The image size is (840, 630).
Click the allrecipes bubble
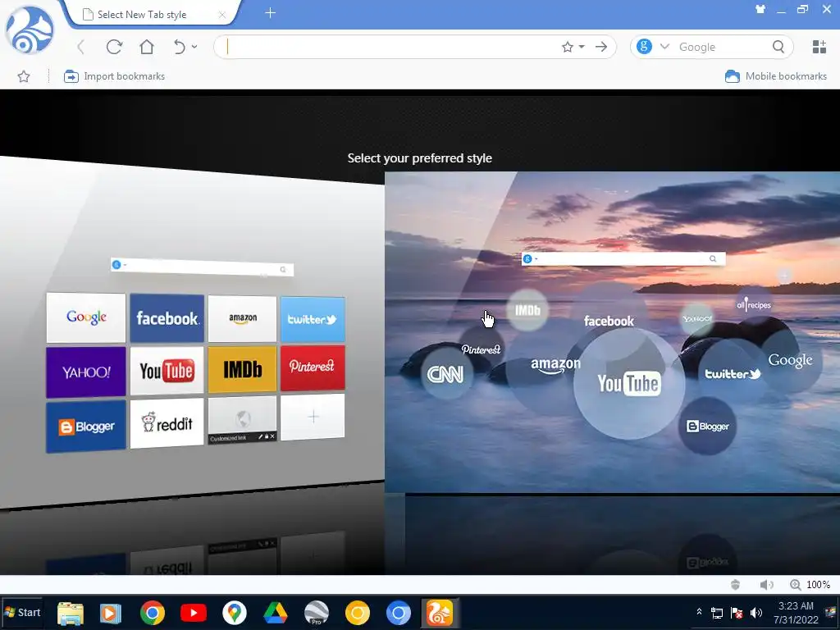[754, 305]
